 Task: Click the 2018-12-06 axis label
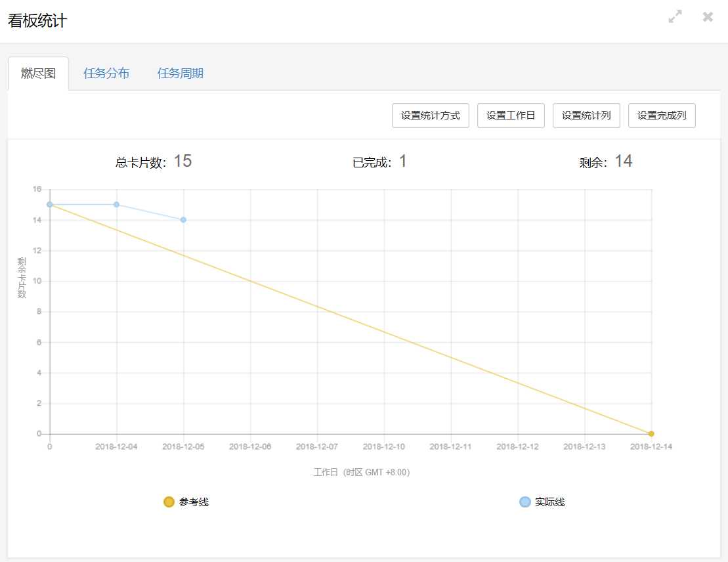(x=250, y=446)
